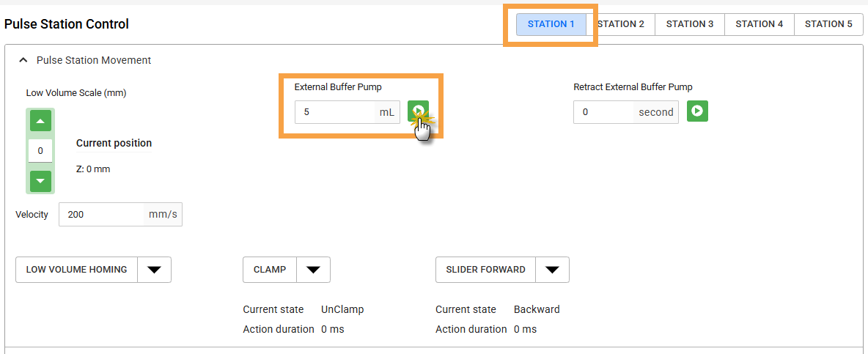
Task: Click the External Buffer Pump mL field
Action: [x=336, y=112]
